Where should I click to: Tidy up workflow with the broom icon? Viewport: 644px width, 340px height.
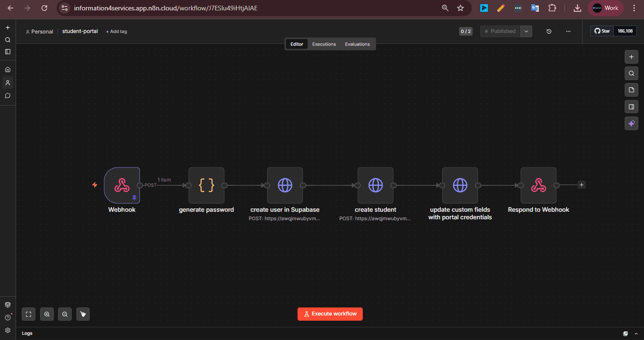coord(83,314)
